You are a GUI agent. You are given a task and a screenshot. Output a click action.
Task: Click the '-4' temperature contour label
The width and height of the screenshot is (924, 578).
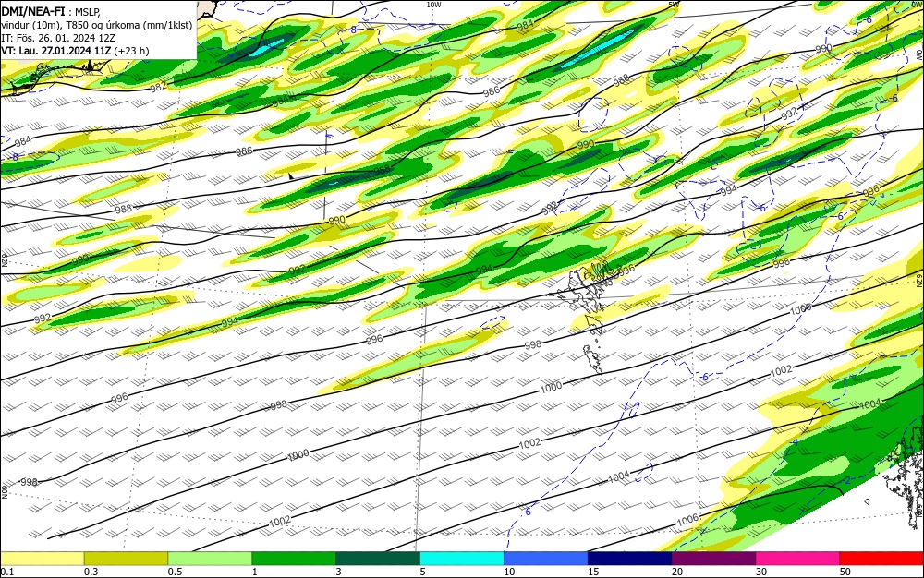click(794, 442)
